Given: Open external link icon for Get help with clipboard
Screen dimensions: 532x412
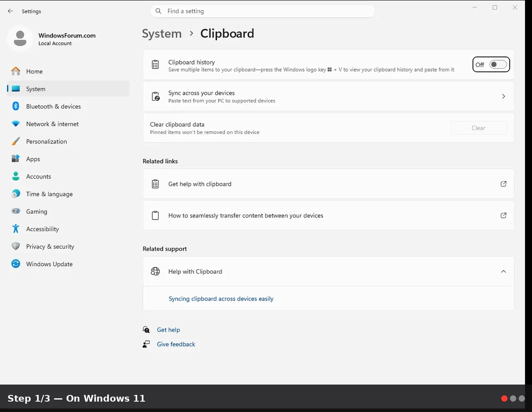Looking at the screenshot, I should pos(503,184).
